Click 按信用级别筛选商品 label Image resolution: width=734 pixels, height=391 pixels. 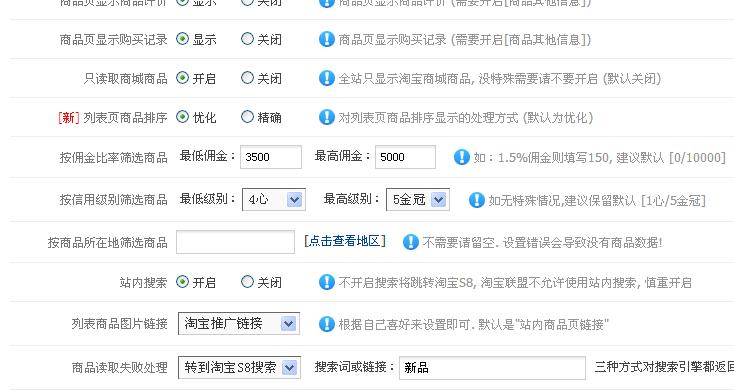113,200
